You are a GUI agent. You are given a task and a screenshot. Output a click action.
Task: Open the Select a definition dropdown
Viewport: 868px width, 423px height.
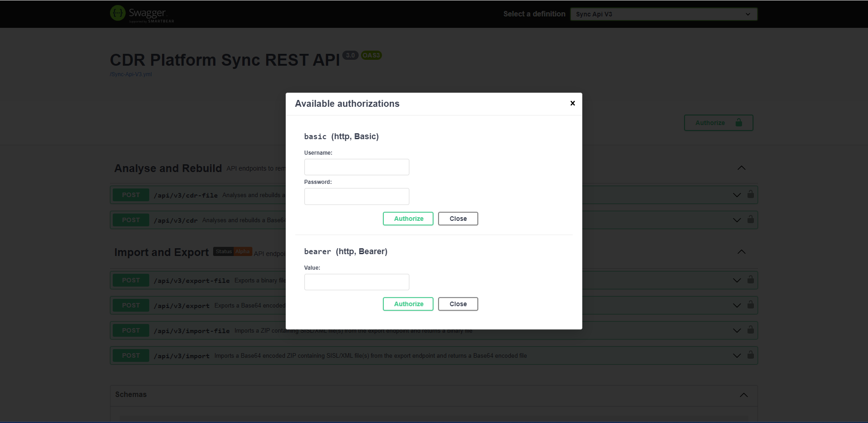pos(663,14)
